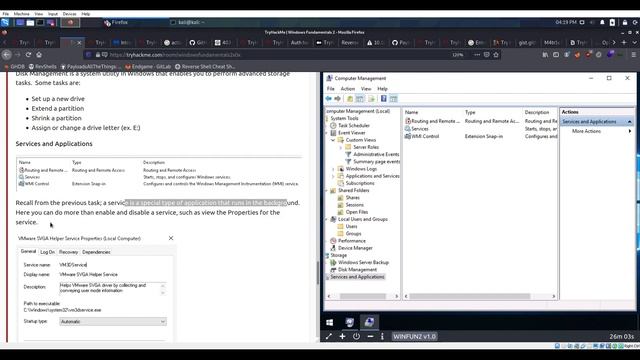Open the Reverse Shell Cheat Sheet bookmark

pyautogui.click(x=205, y=66)
